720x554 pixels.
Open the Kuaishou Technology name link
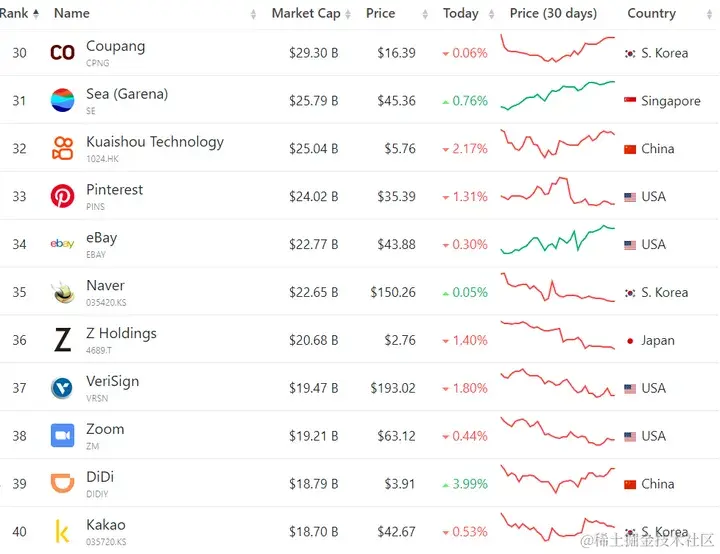click(x=154, y=142)
